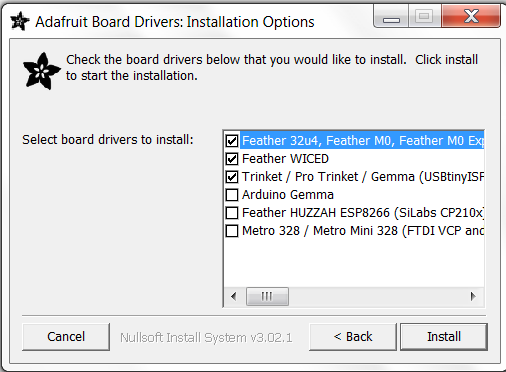Click the disabled maximize window button
The image size is (506, 372).
pos(424,16)
